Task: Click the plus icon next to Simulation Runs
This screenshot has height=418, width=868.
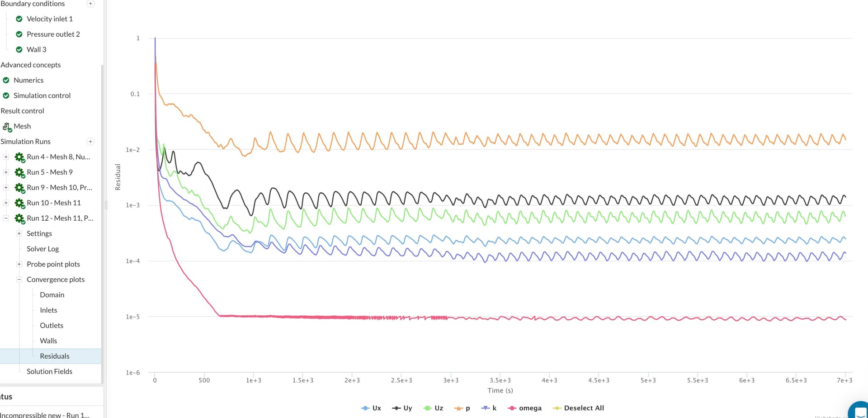Action: (90, 142)
